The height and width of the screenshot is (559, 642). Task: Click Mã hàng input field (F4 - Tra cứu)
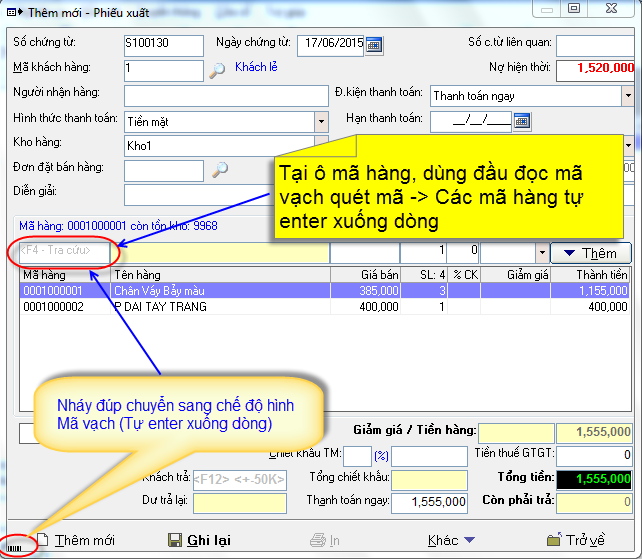63,251
